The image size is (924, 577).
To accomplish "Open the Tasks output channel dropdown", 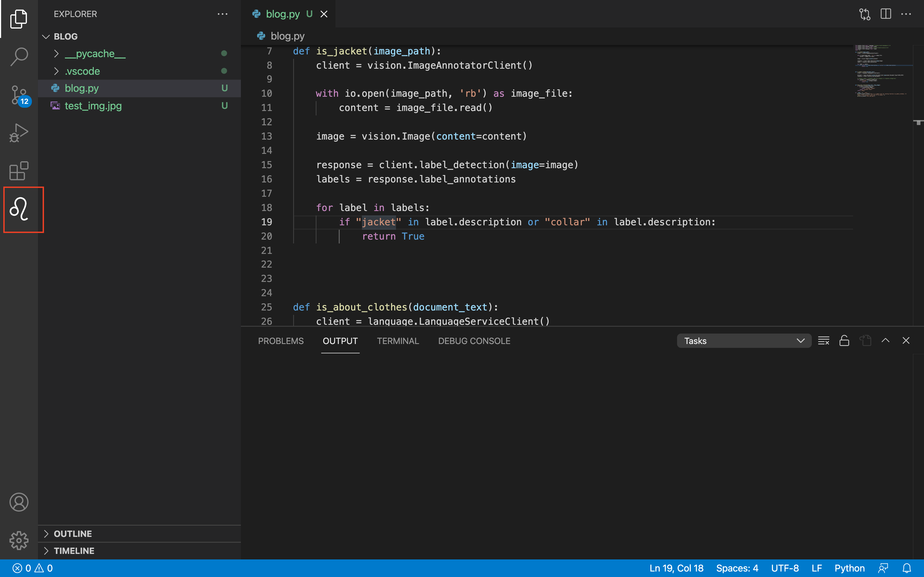I will [x=744, y=341].
